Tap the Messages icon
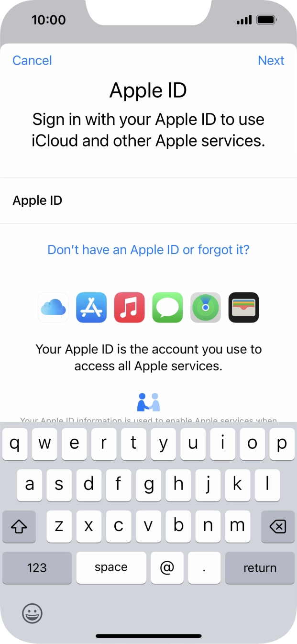 coord(167,307)
